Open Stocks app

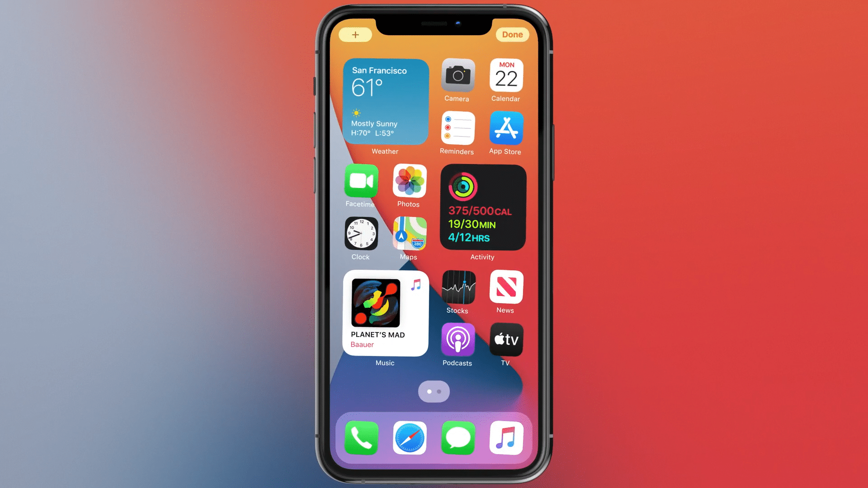[457, 289]
